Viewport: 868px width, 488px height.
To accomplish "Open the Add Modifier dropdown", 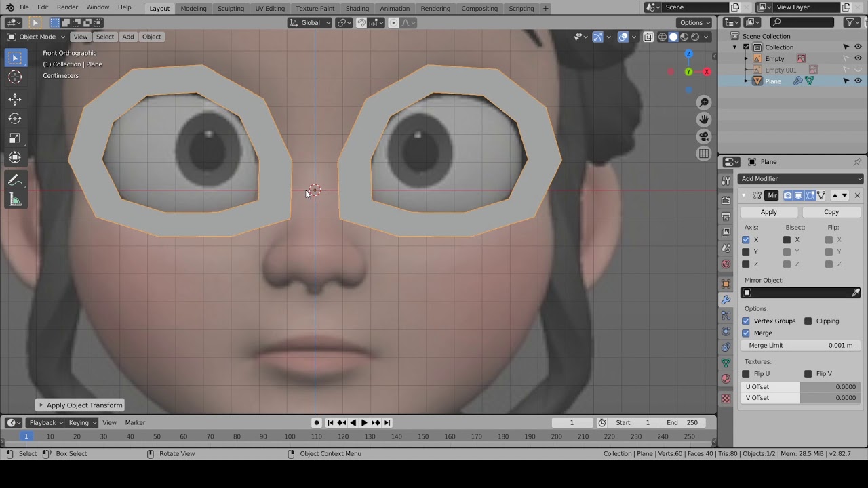I will [801, 179].
